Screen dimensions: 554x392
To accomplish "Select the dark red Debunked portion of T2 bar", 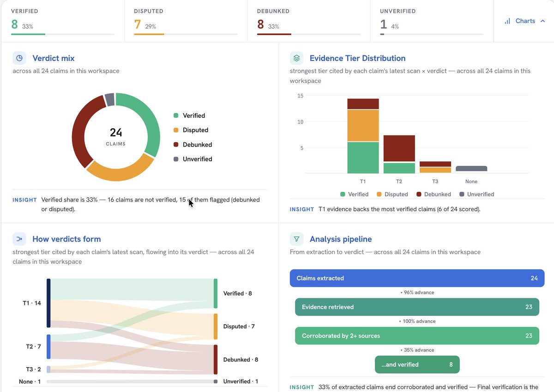I will point(399,148).
